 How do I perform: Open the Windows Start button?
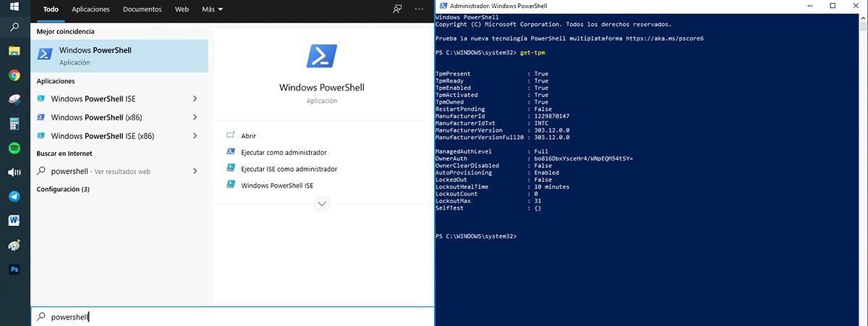[14, 7]
